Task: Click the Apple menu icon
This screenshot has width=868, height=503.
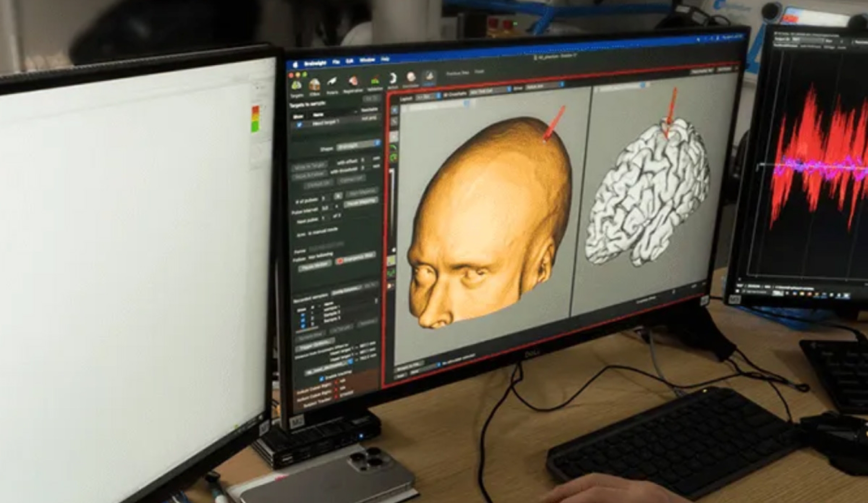Action: click(x=295, y=65)
